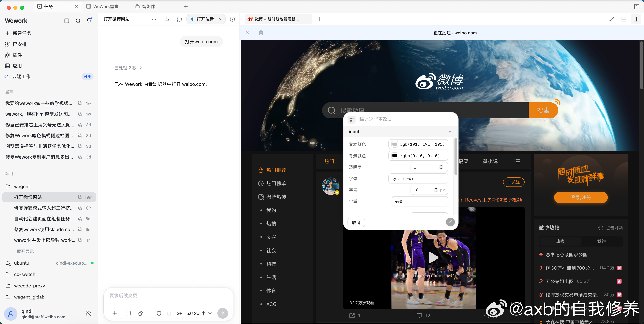Screen dimensions: 644x324
Task: Expand the 已处理 2 秒 details chevron
Action: (x=141, y=68)
